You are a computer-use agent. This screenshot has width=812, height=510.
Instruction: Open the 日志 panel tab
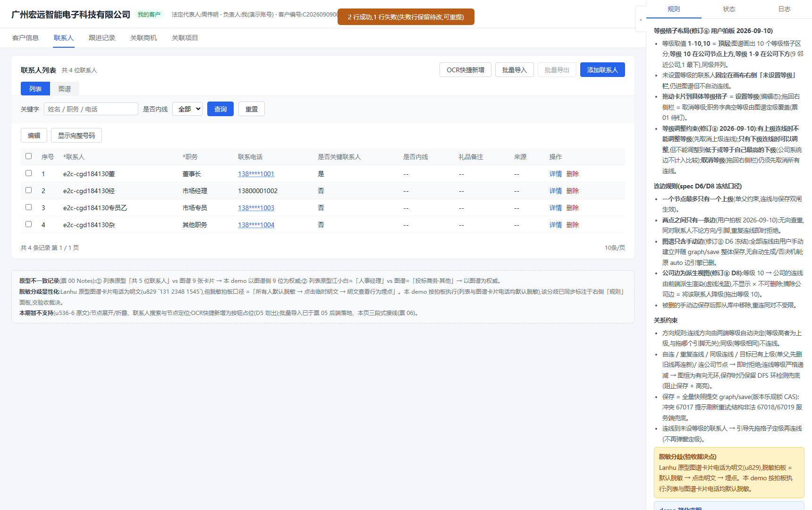[784, 9]
